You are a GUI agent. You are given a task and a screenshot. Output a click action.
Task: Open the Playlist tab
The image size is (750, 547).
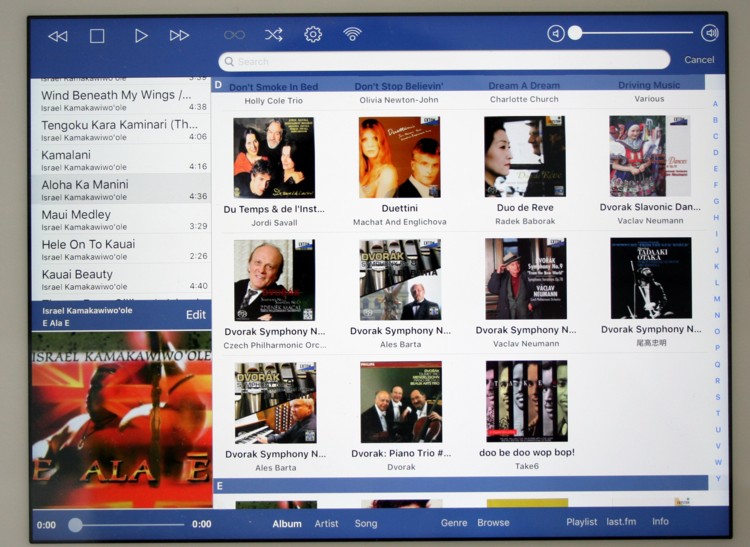coord(582,522)
